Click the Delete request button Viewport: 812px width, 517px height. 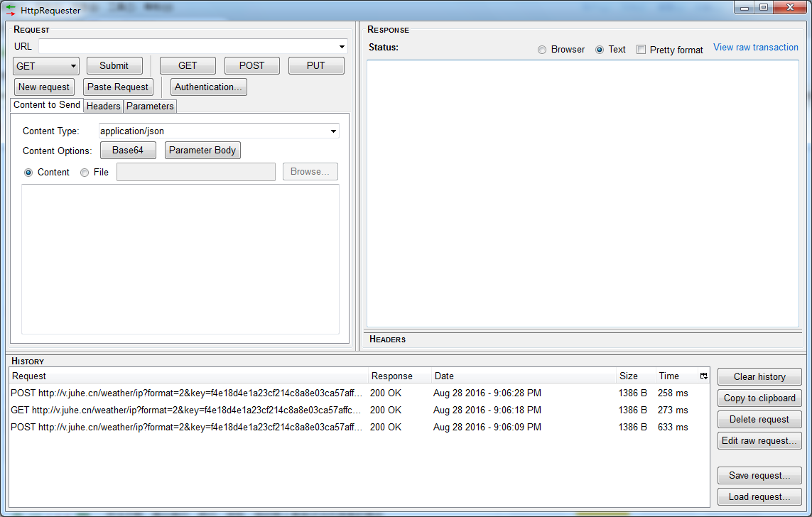point(759,419)
